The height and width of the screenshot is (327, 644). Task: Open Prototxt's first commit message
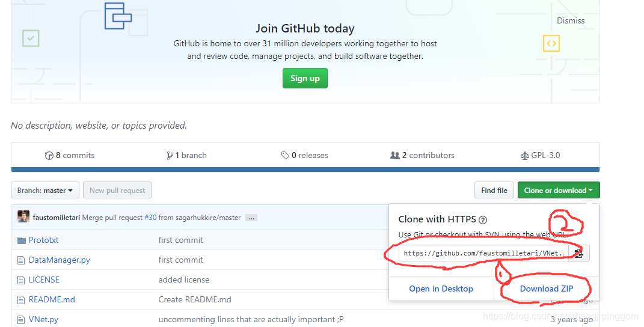tap(181, 240)
